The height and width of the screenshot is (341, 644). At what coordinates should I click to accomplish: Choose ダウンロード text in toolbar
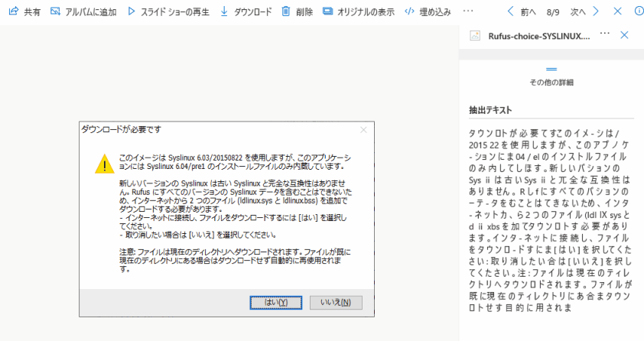[x=253, y=12]
